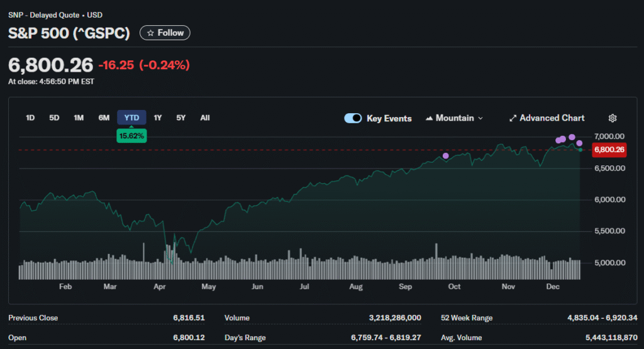Click the expand arrows icon beside Advanced Chart
This screenshot has height=349, width=644.
coord(513,118)
